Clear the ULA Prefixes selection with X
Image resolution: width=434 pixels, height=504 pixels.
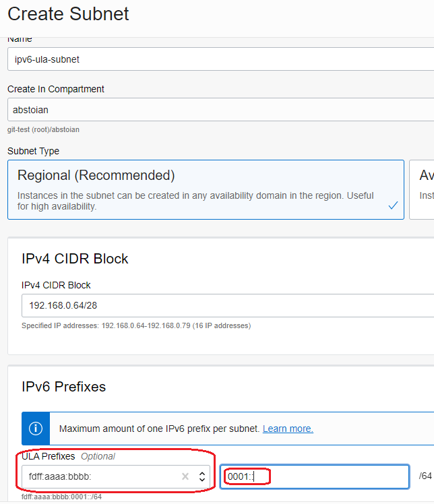point(185,476)
